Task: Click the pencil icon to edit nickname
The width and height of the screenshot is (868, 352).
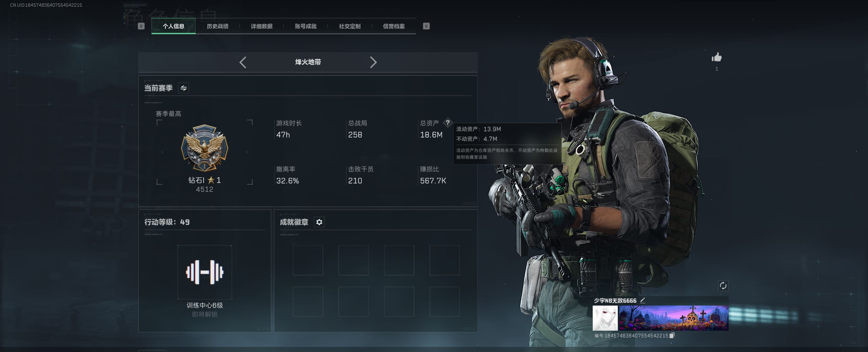Action: (x=642, y=301)
